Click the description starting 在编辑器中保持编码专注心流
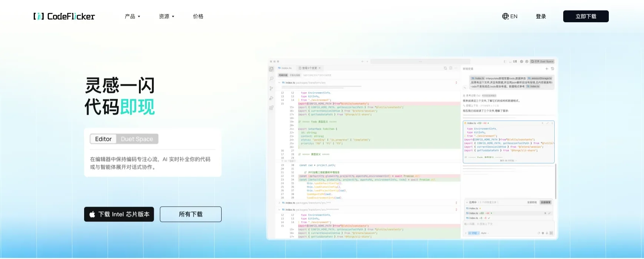This screenshot has height=259, width=644. pyautogui.click(x=150, y=163)
